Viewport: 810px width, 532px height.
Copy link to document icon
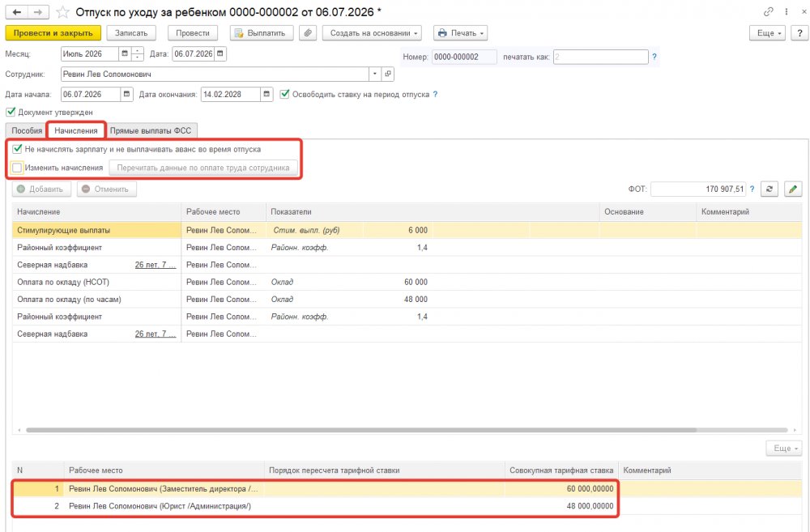tap(769, 11)
